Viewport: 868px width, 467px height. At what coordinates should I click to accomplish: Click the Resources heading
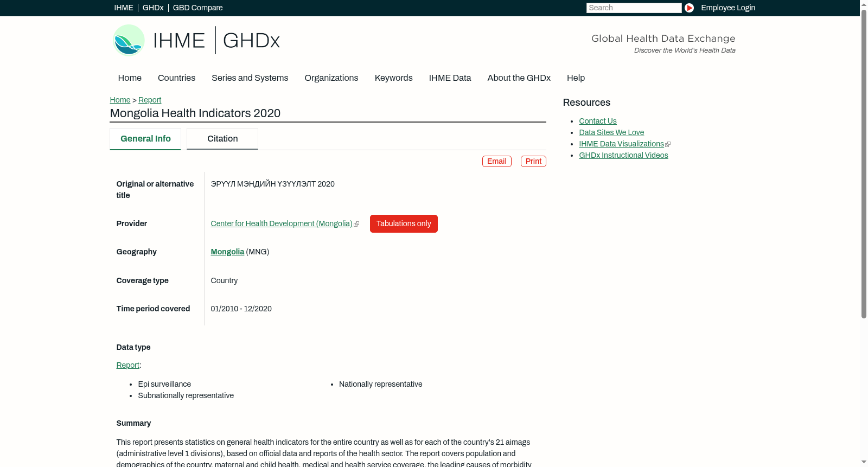pos(586,103)
